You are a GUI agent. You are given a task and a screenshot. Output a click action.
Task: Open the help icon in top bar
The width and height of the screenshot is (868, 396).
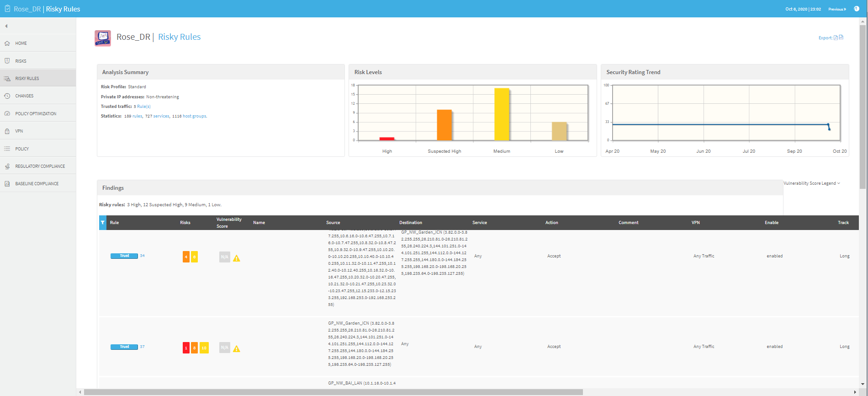(857, 9)
